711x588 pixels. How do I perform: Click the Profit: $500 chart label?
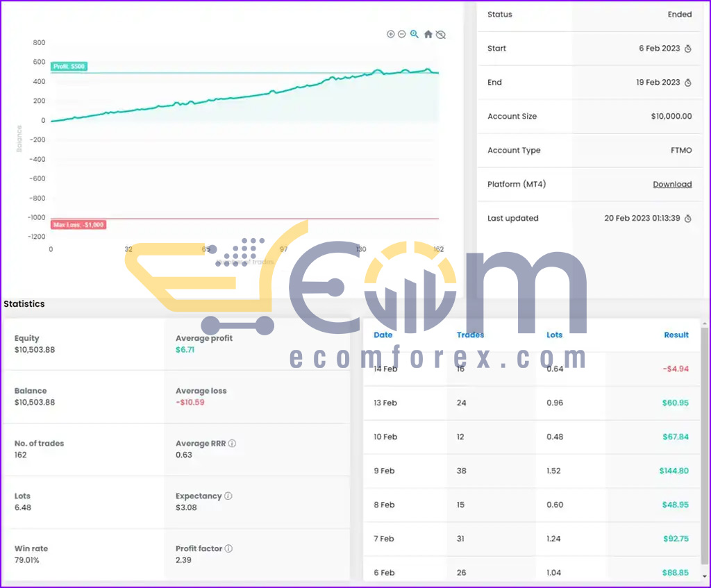pyautogui.click(x=69, y=67)
